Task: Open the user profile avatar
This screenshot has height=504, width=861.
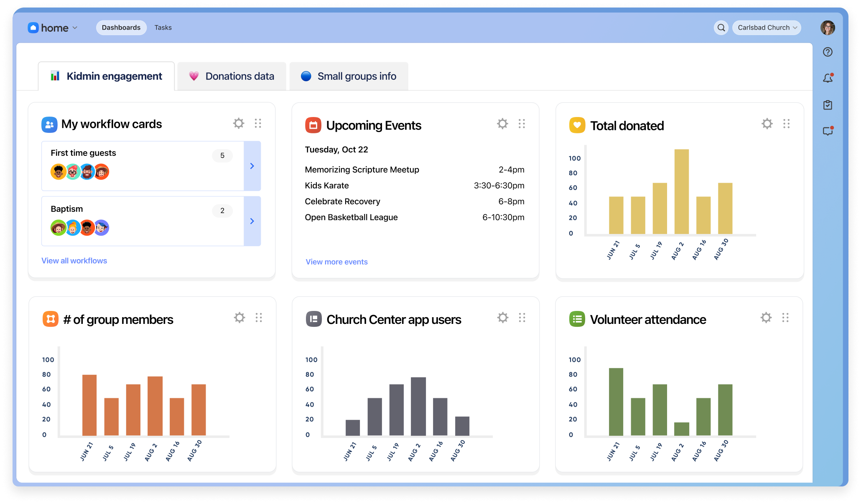Action: (827, 28)
